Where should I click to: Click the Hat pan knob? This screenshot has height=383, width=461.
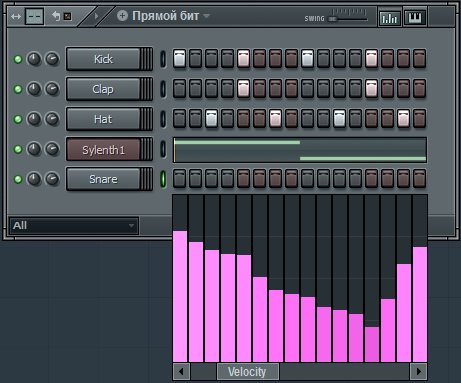click(x=34, y=119)
